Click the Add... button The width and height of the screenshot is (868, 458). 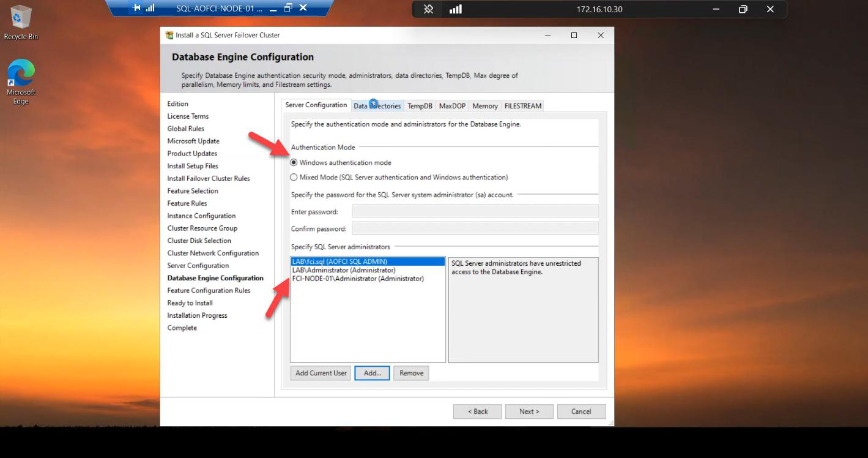[x=372, y=373]
